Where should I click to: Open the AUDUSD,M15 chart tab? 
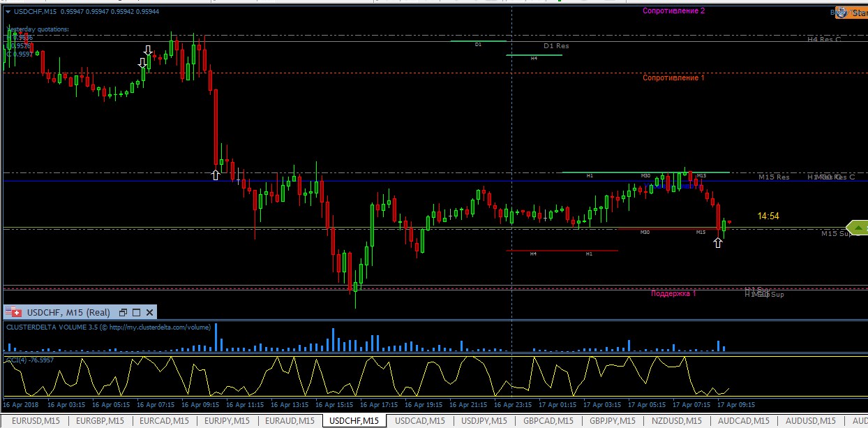pos(810,421)
